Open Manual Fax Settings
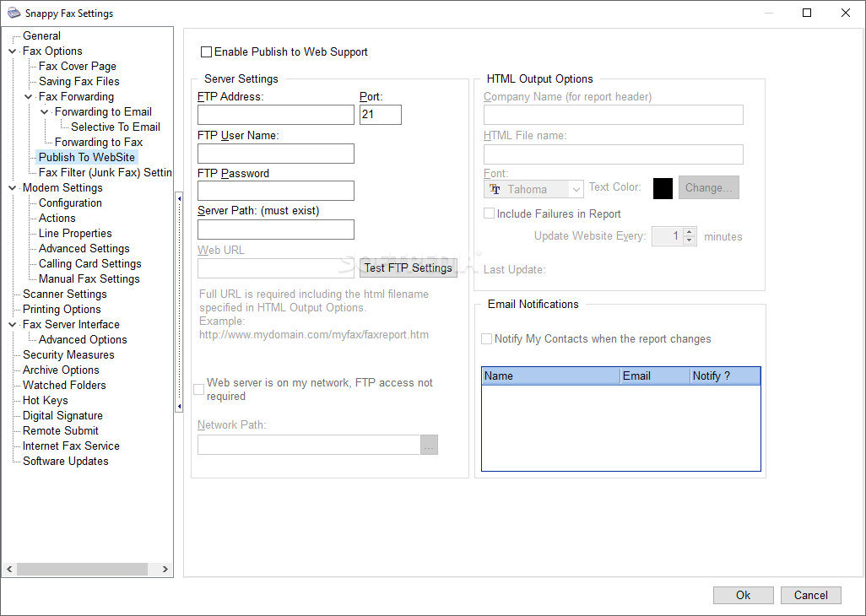Screen dimensions: 866x616 pos(89,278)
